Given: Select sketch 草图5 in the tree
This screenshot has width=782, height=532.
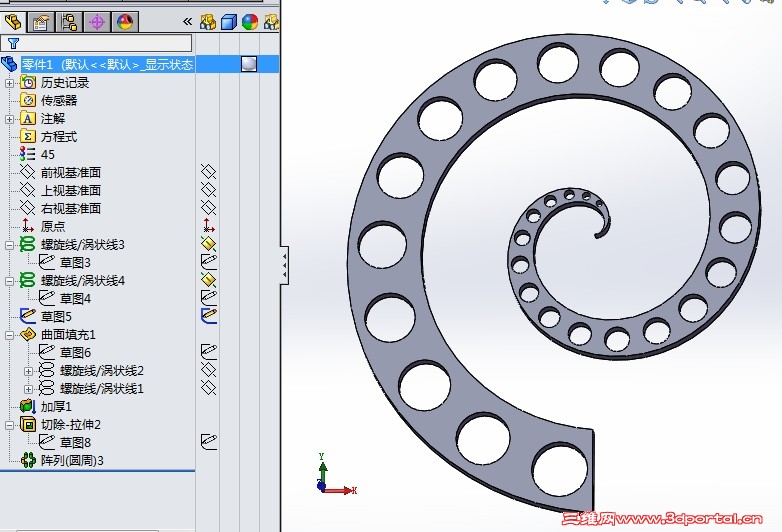Looking at the screenshot, I should (56, 317).
